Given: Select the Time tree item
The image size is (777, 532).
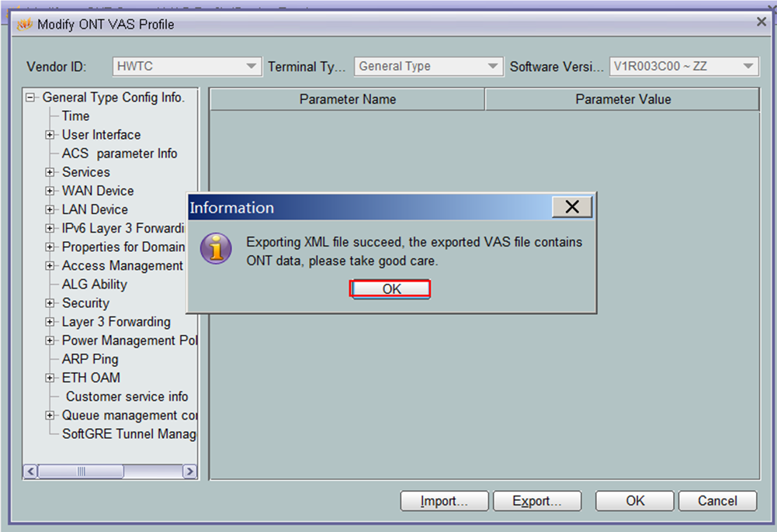Looking at the screenshot, I should coord(76,116).
